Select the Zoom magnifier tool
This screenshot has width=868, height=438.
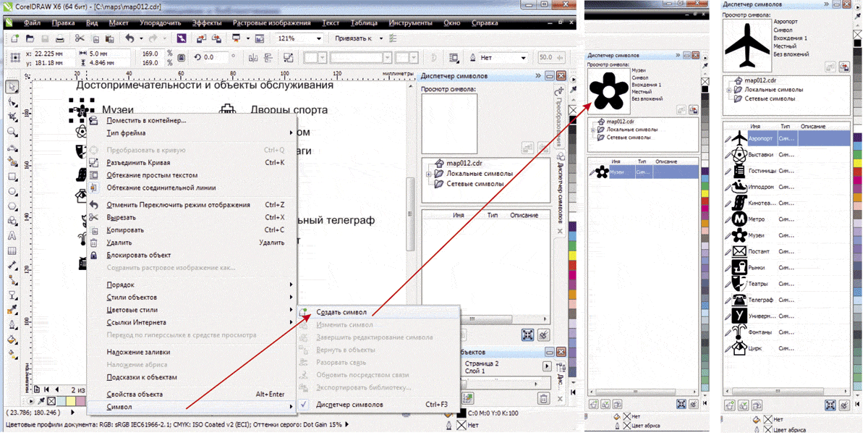click(x=12, y=132)
